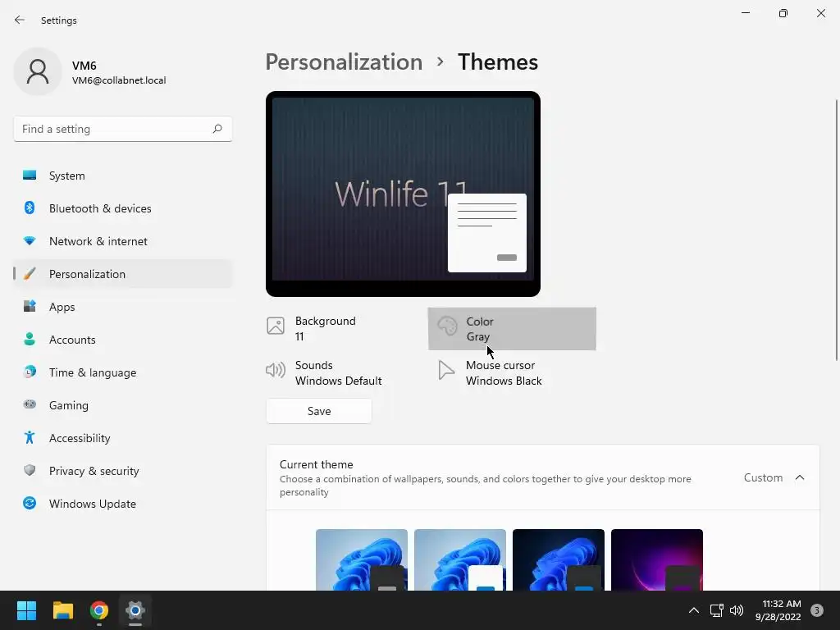The image size is (840, 630).
Task: Click the search magnifier icon
Action: point(217,129)
